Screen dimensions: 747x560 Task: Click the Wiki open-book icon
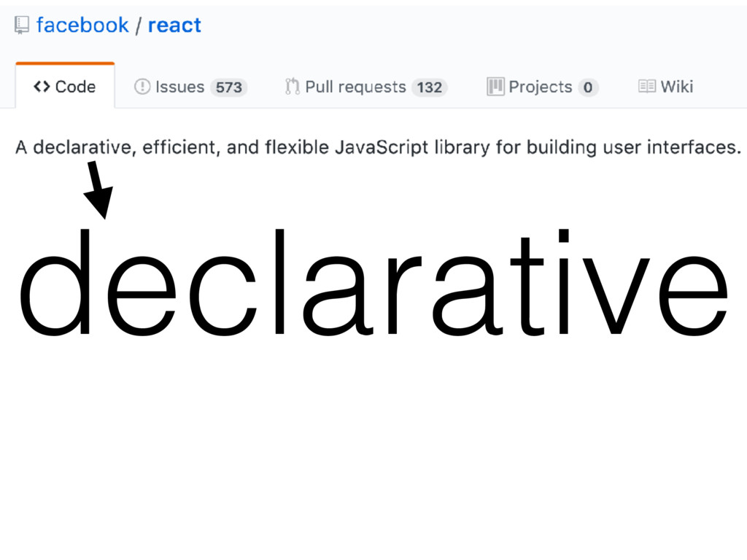click(x=646, y=87)
